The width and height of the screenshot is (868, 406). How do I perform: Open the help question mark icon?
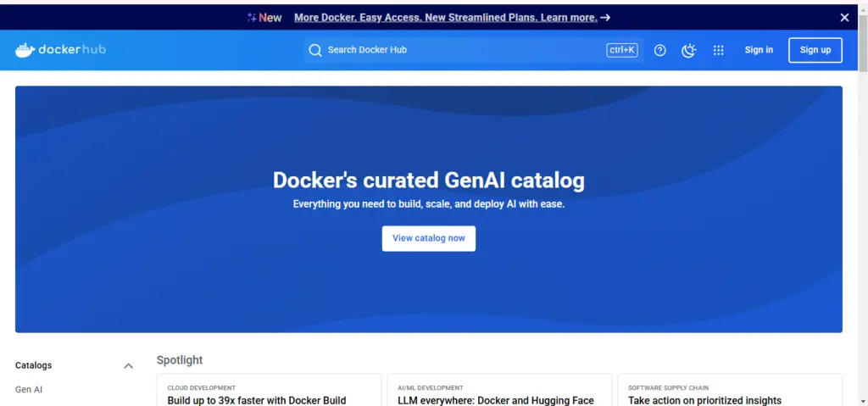click(x=660, y=50)
